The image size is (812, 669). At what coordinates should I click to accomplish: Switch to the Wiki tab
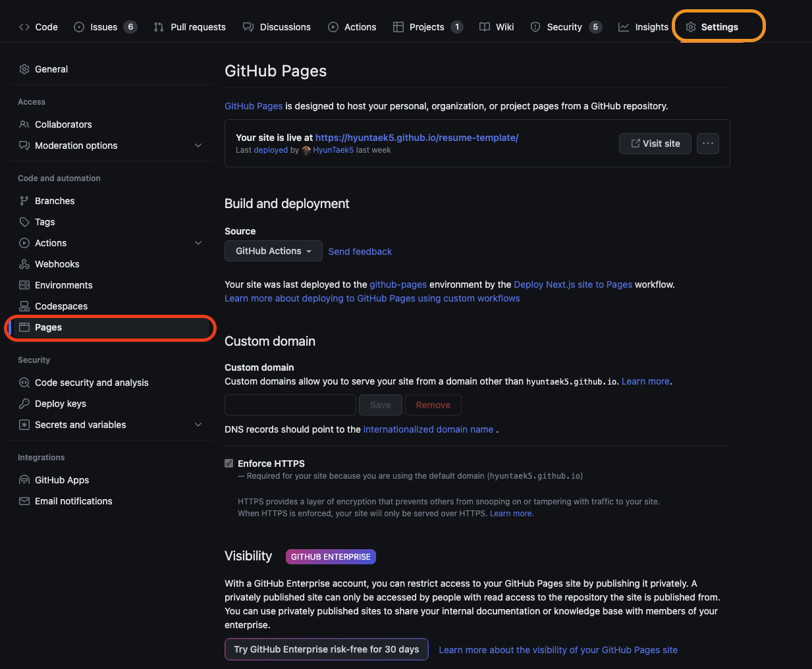[x=497, y=27]
